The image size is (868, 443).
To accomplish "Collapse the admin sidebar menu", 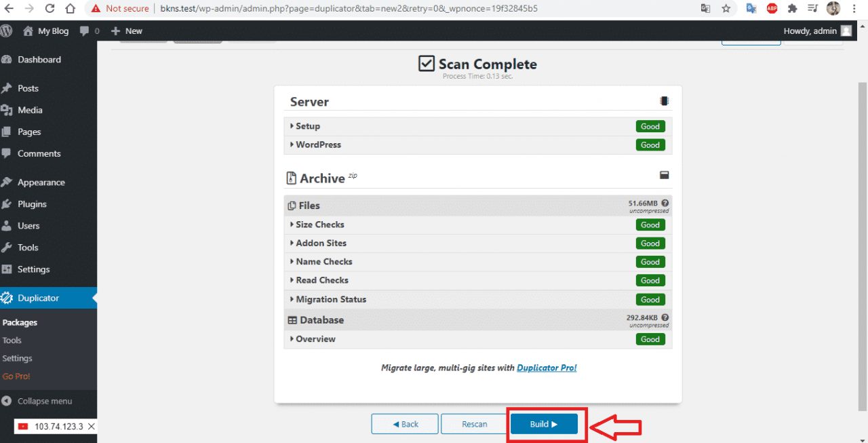I will point(38,401).
